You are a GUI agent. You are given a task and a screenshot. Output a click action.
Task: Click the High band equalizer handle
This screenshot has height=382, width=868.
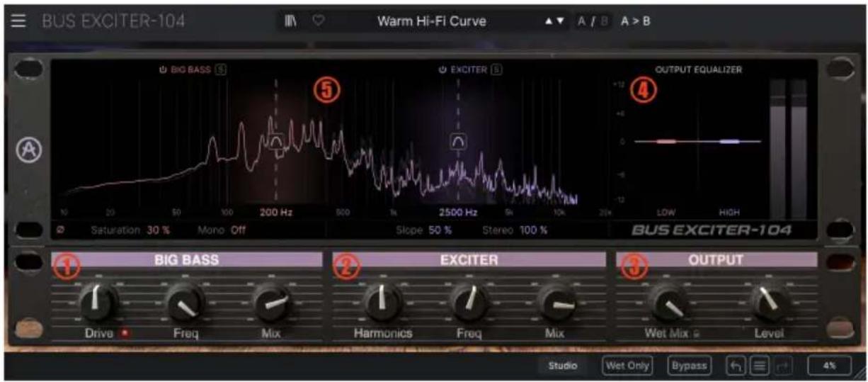[729, 142]
